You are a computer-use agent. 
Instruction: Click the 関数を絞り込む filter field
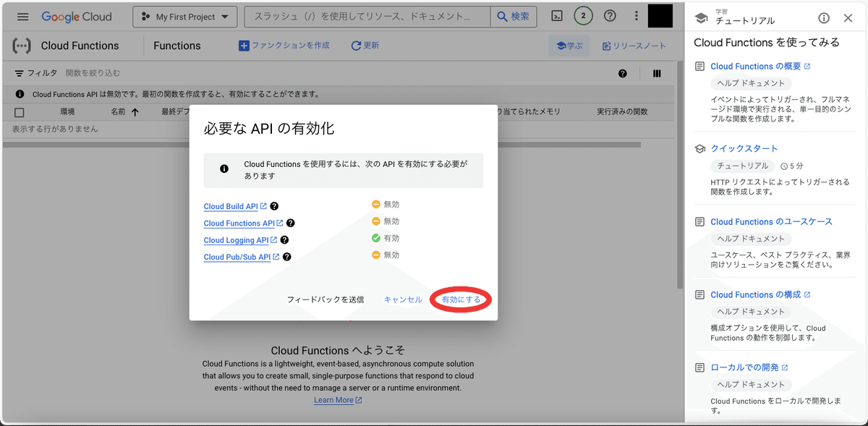[x=93, y=73]
